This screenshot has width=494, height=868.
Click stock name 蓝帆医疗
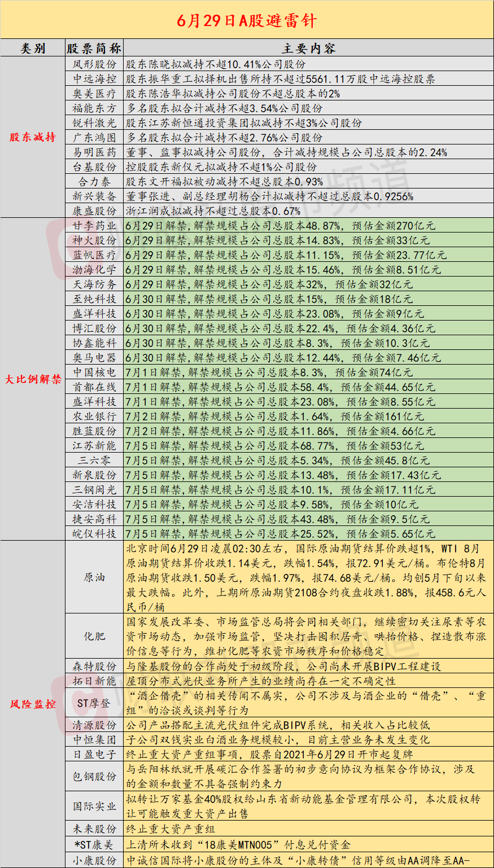pos(94,255)
